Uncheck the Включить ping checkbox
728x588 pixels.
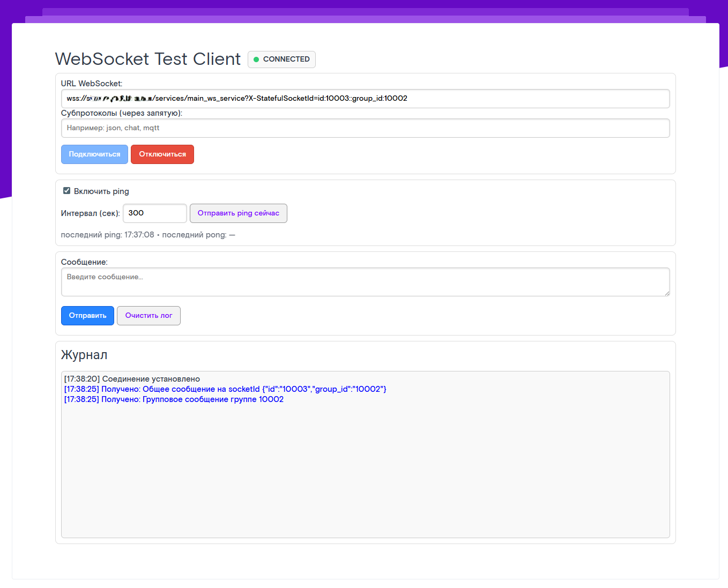click(x=67, y=191)
